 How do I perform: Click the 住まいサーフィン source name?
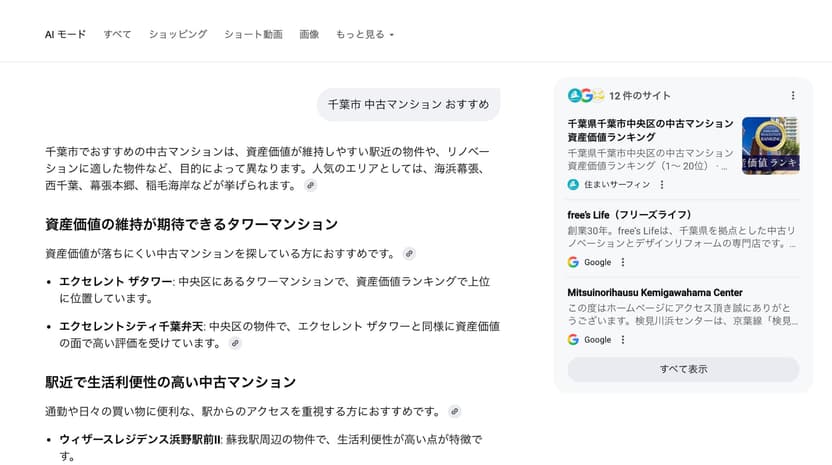point(617,185)
